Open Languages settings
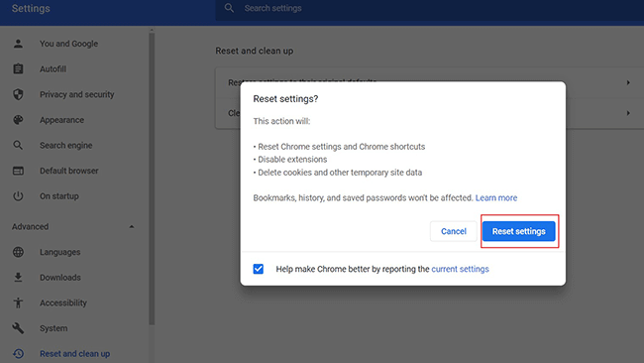This screenshot has height=363, width=644. click(x=60, y=252)
